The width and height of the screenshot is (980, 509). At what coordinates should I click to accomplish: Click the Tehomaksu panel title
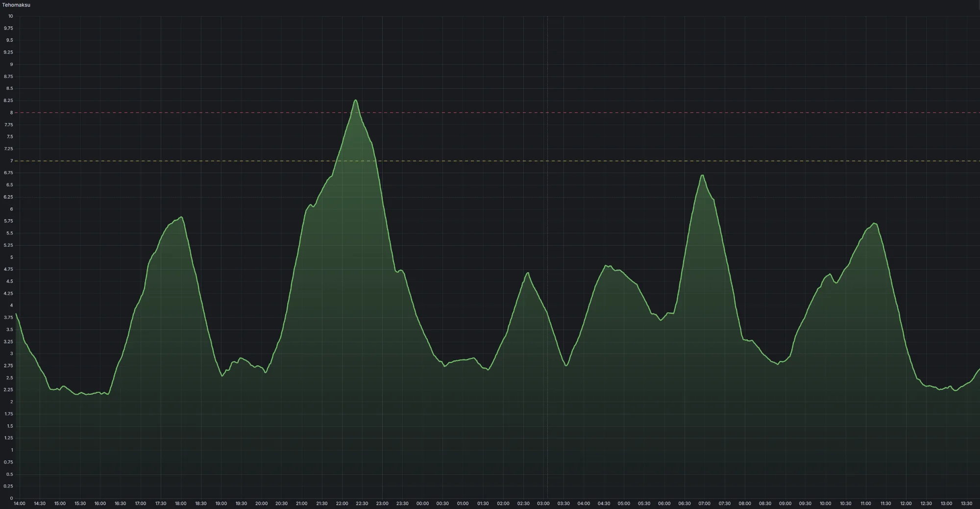click(16, 5)
